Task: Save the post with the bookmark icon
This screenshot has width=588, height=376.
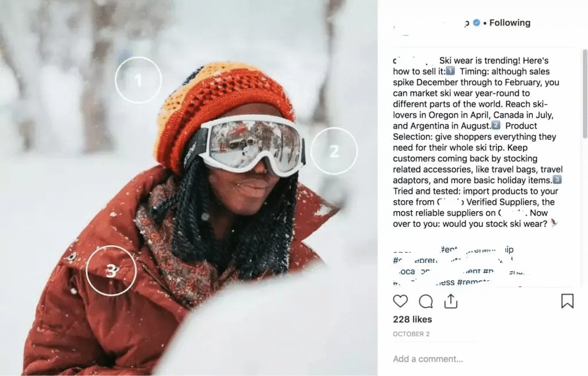Action: (x=567, y=301)
